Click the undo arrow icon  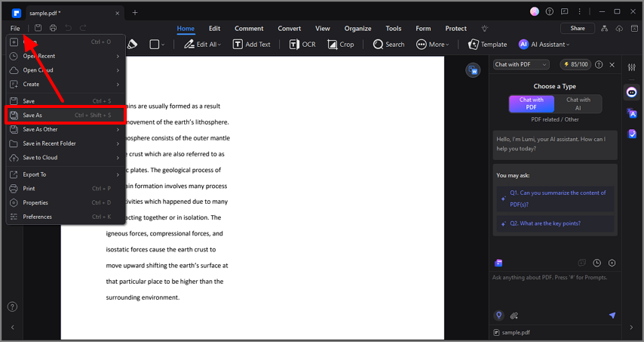coord(68,28)
